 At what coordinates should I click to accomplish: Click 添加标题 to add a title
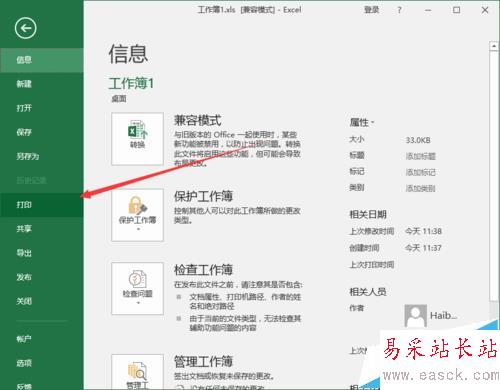coord(420,156)
